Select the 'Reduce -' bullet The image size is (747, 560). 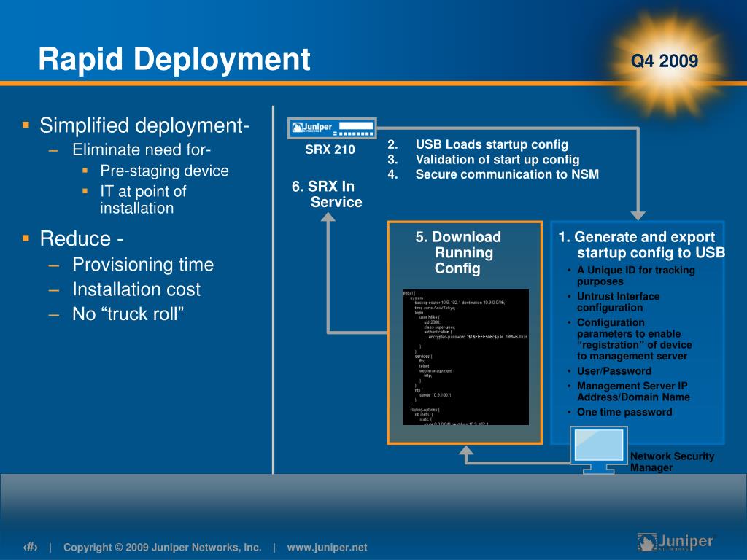pos(82,238)
